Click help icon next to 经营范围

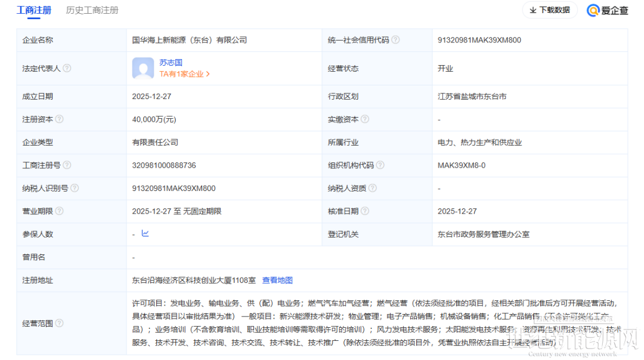coord(59,323)
